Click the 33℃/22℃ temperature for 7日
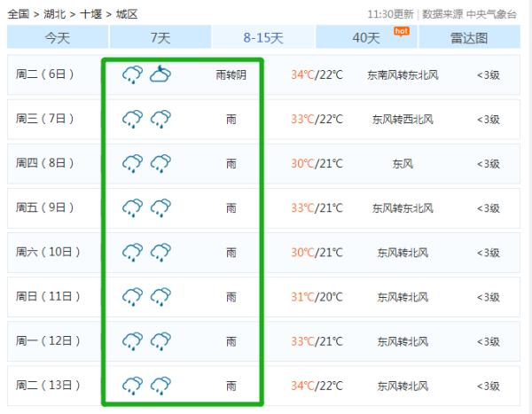532x414 pixels. point(317,119)
